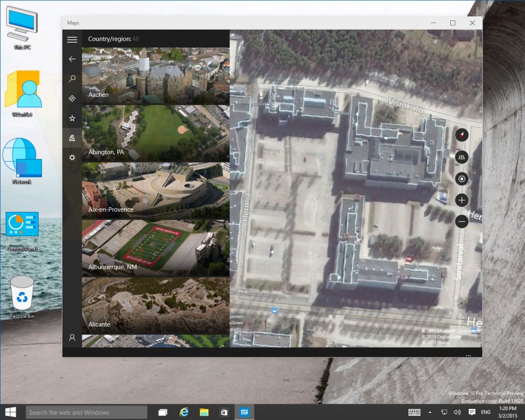Open the Search pane in sidebar
Viewport: 525px width, 420px height.
[72, 79]
